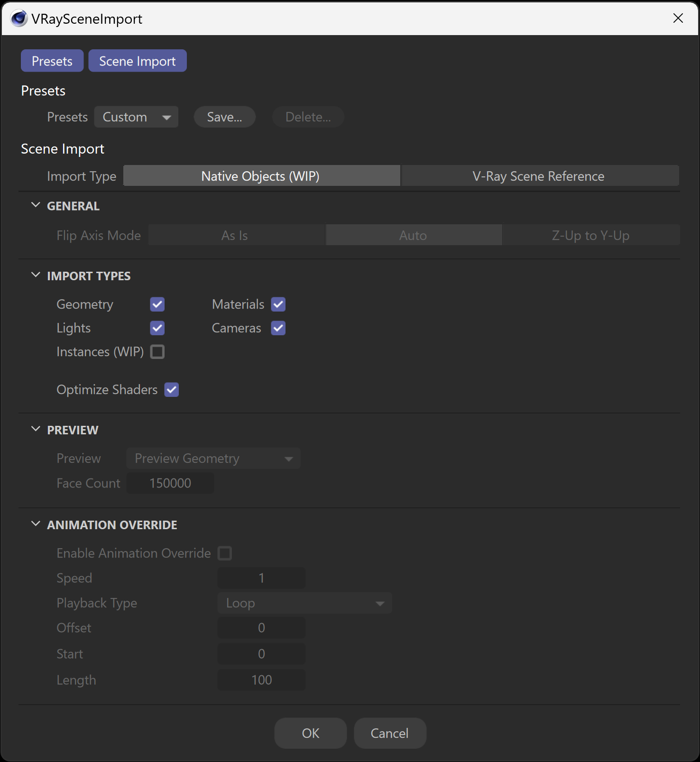Open the Presets Custom dropdown
Viewport: 700px width, 762px height.
[136, 117]
